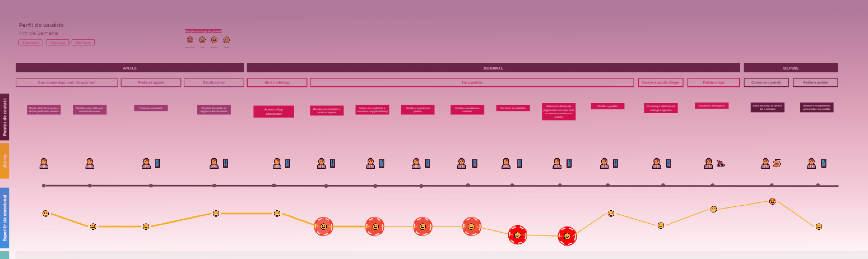Select the person icon under 'Decide comer'

[214, 163]
